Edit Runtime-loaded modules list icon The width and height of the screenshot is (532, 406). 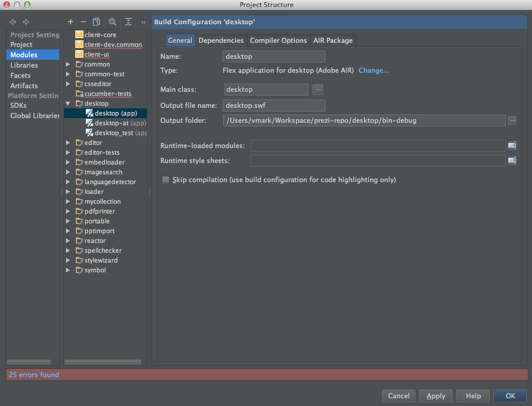click(x=512, y=145)
